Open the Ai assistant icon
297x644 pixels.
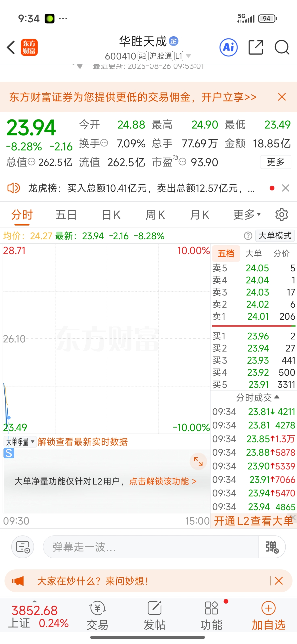coord(229,47)
